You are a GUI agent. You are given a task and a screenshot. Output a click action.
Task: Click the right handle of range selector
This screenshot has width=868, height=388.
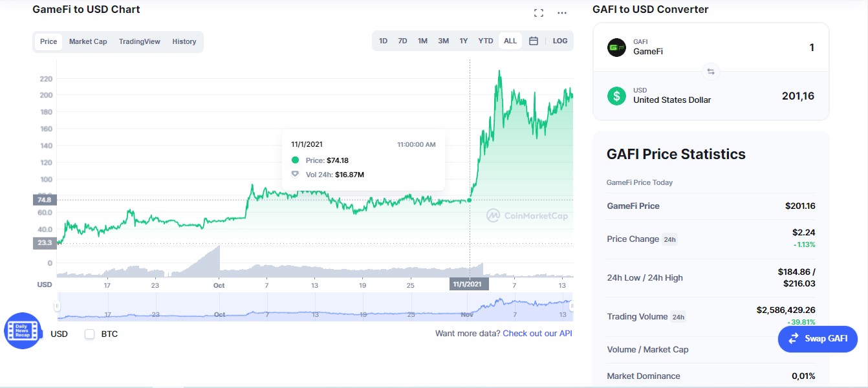click(571, 306)
